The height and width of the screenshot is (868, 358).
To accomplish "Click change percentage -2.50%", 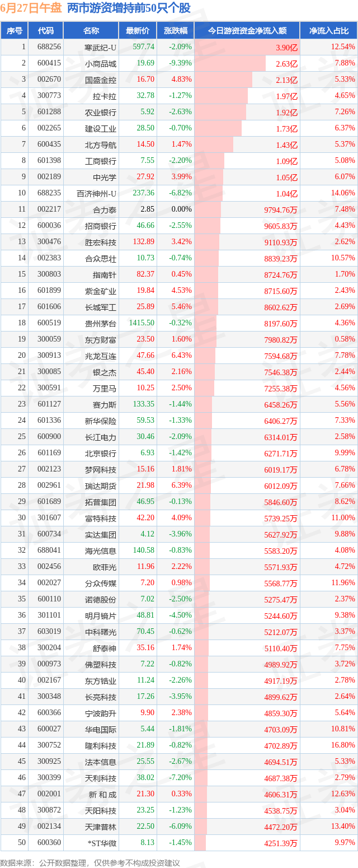I will point(181,599).
